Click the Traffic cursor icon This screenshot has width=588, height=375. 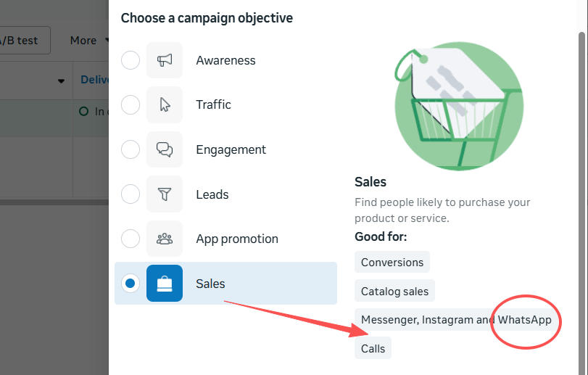point(165,105)
